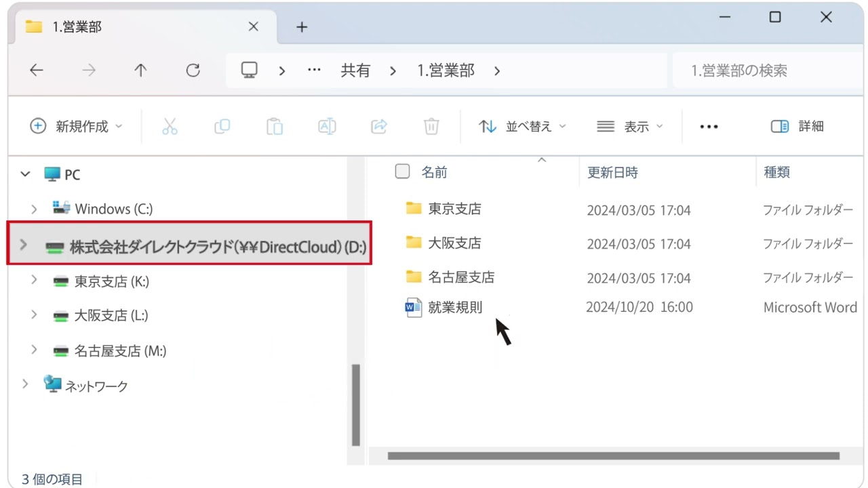
Task: Click the ネットワーク network icon
Action: coord(52,384)
